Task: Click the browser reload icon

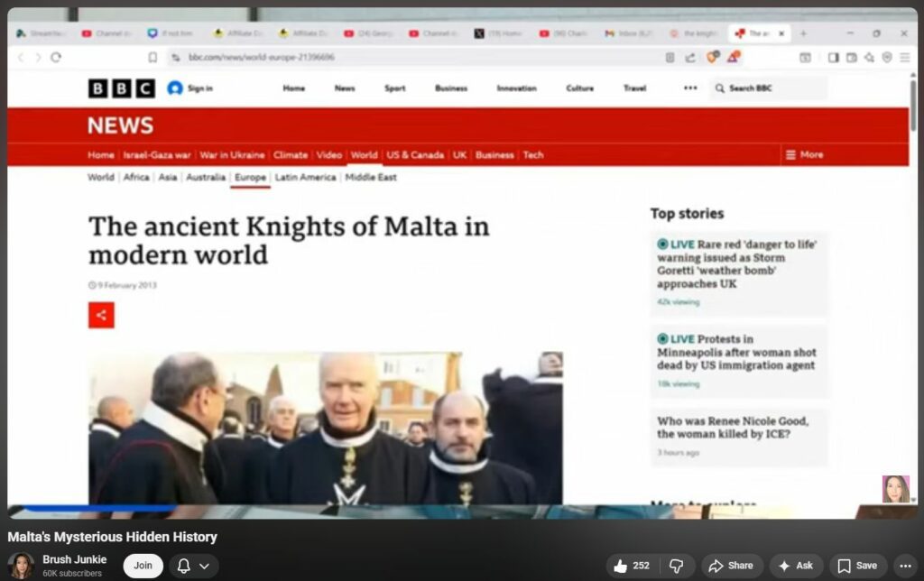Action: (56, 57)
